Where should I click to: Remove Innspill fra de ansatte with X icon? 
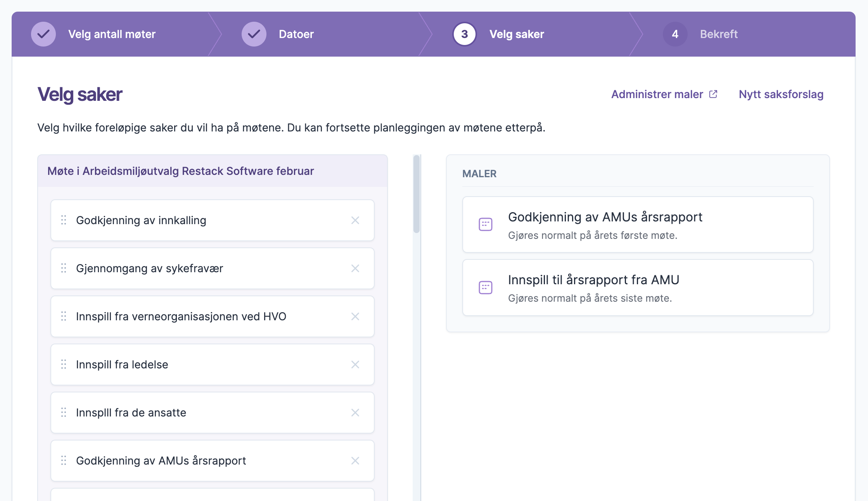[x=355, y=413]
